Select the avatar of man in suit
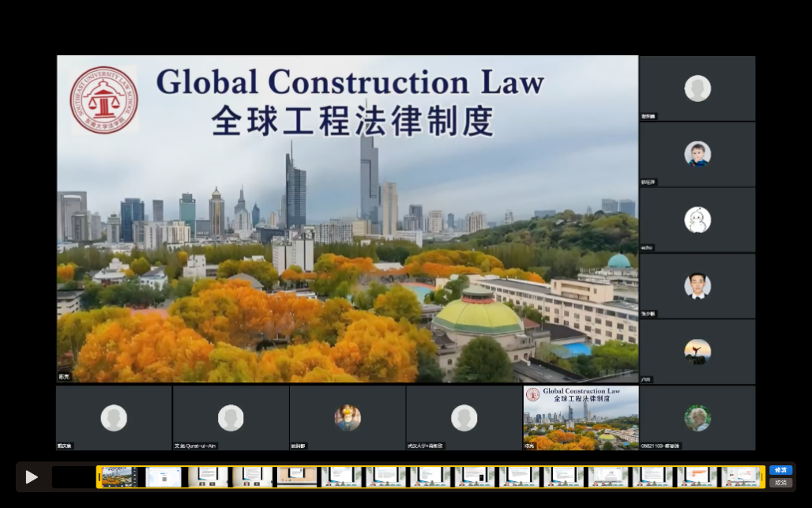The image size is (812, 508). click(697, 286)
